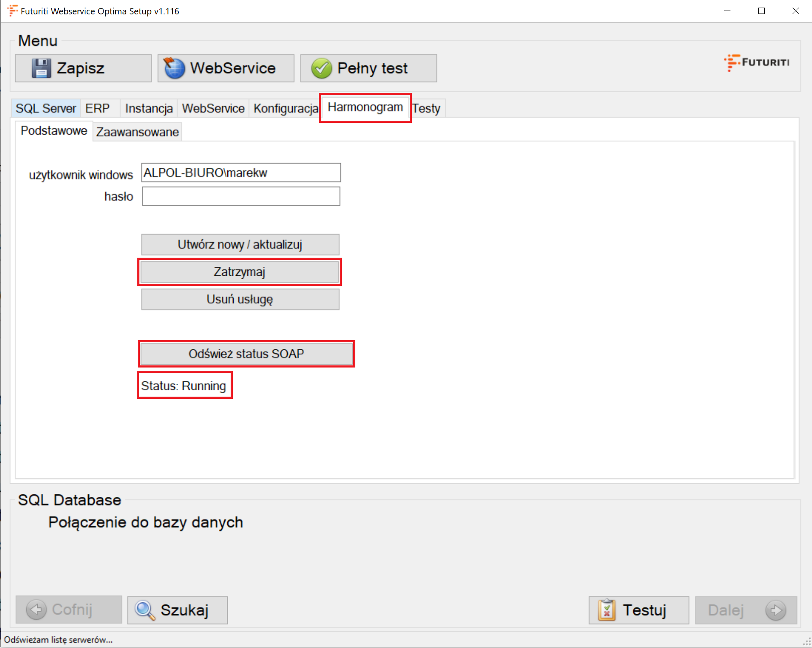Switch to the Testy tab

click(426, 109)
